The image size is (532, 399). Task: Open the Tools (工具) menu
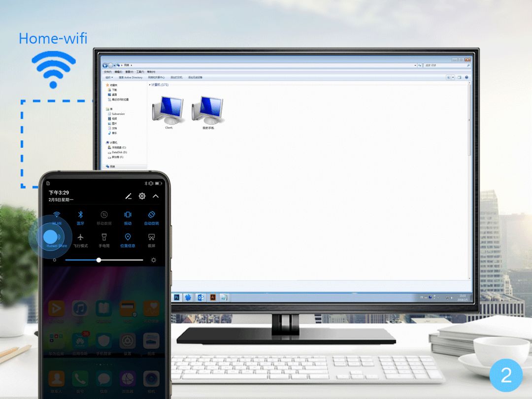140,72
